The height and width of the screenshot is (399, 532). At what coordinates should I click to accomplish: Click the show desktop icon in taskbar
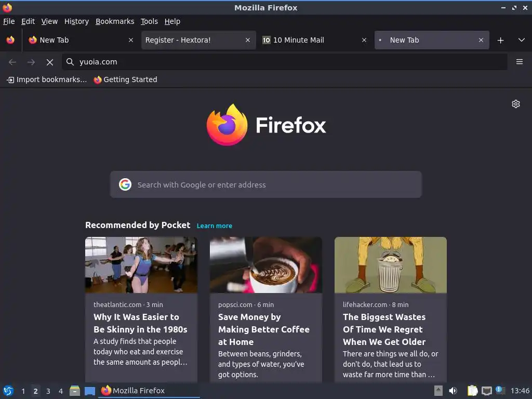click(x=89, y=391)
